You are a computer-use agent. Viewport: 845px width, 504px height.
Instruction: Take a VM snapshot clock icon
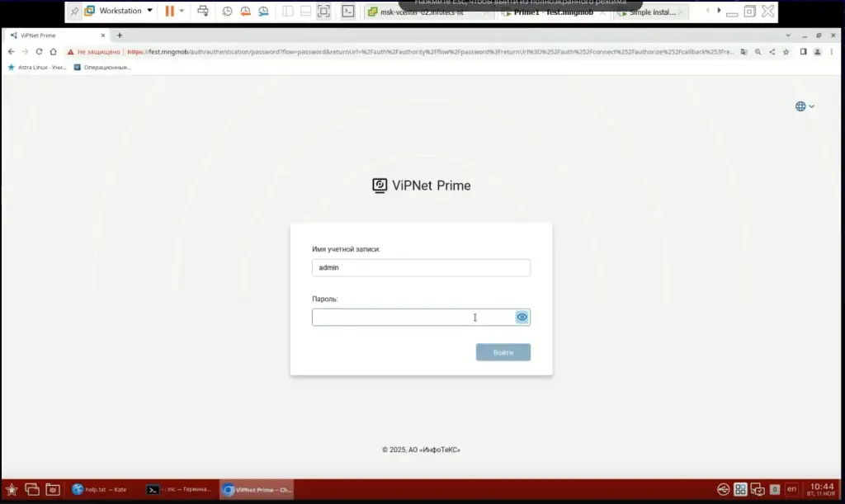227,12
